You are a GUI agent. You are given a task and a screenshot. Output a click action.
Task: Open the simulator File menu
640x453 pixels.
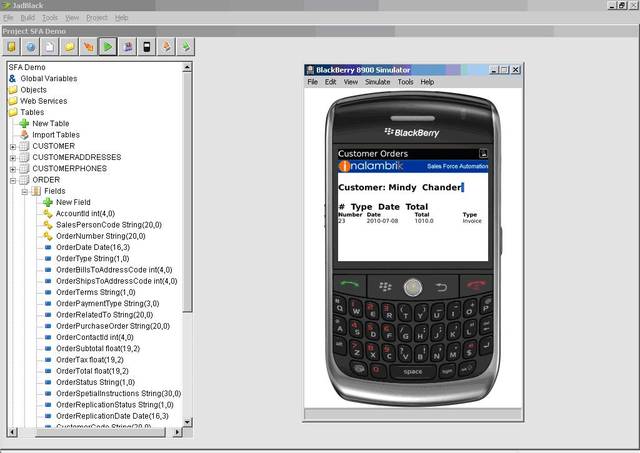point(313,82)
